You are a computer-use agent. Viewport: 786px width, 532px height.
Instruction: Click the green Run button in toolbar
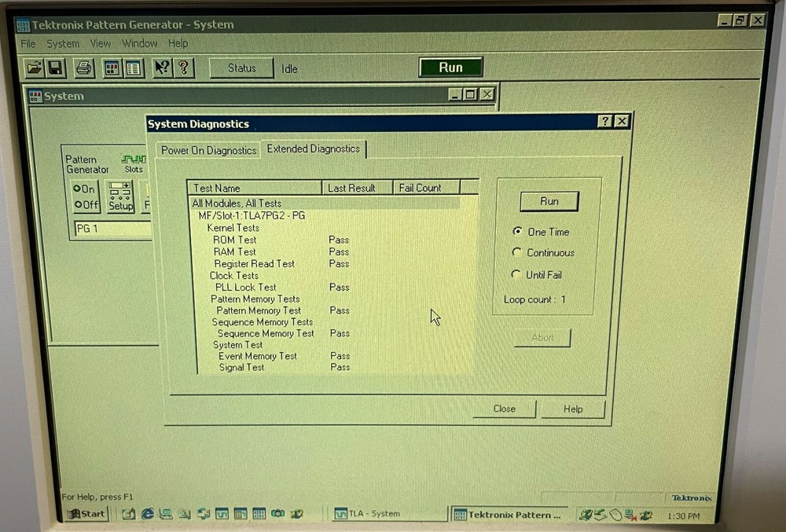[x=450, y=68]
